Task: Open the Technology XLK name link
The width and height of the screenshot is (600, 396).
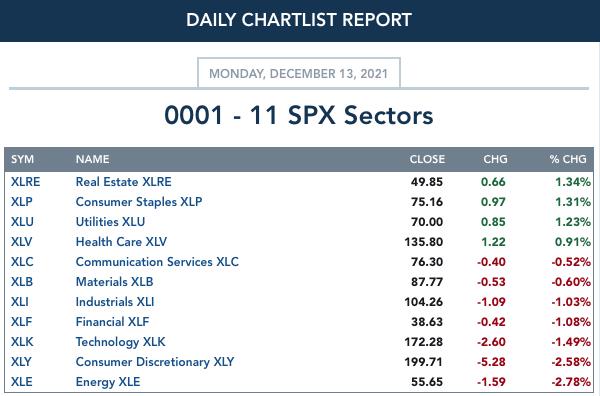Action: (120, 342)
